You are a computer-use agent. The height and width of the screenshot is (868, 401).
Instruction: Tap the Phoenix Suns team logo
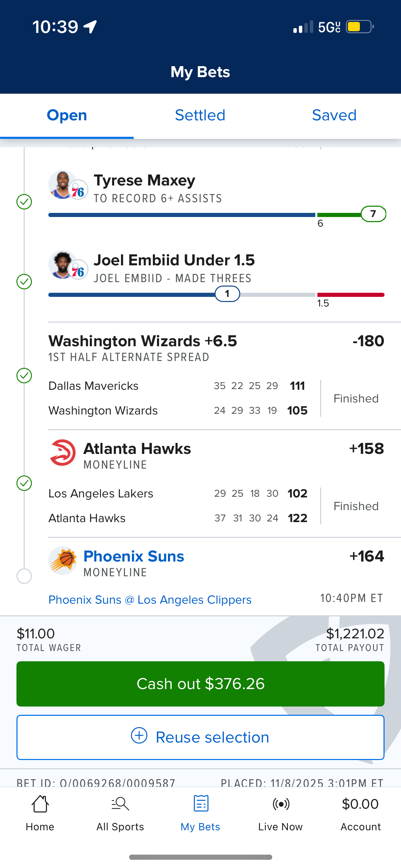63,560
